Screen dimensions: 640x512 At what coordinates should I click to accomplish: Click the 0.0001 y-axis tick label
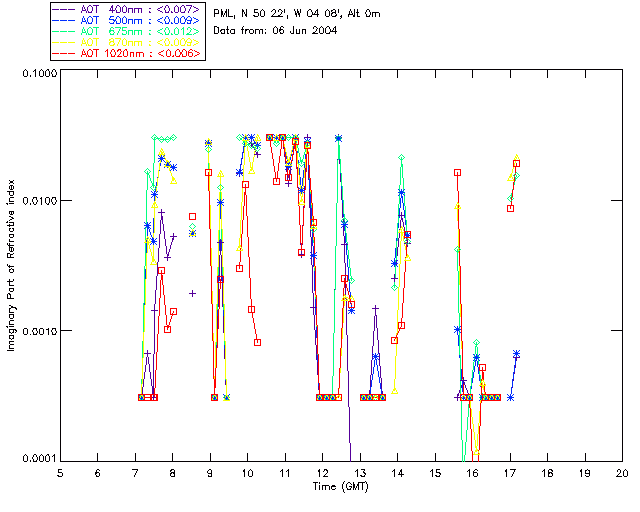pos(40,459)
